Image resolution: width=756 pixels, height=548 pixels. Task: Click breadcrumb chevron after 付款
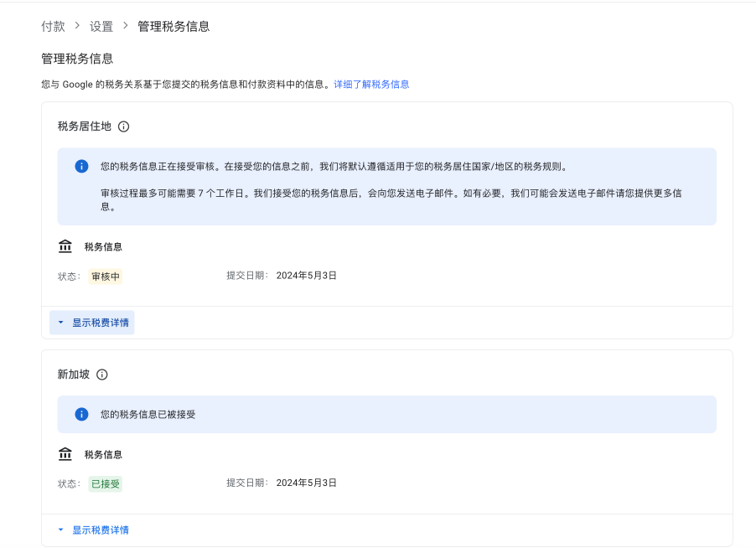(77, 26)
